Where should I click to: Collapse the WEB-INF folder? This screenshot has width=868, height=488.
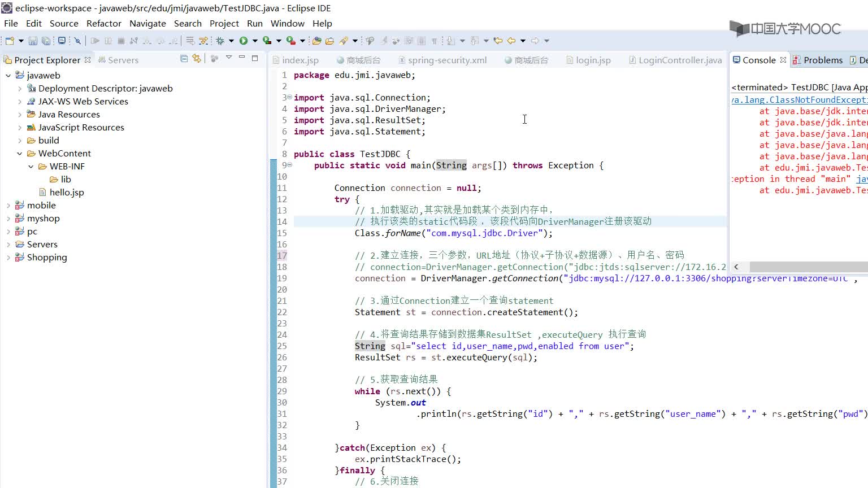(31, 166)
